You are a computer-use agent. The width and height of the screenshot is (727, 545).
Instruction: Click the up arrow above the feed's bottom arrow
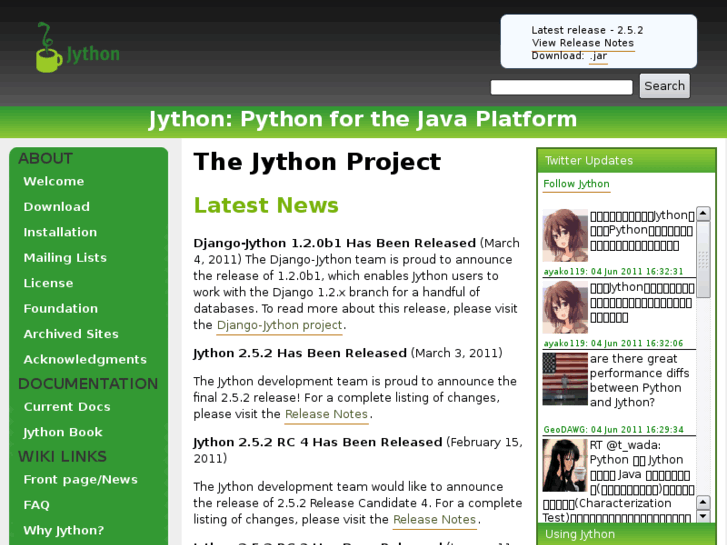pos(703,502)
